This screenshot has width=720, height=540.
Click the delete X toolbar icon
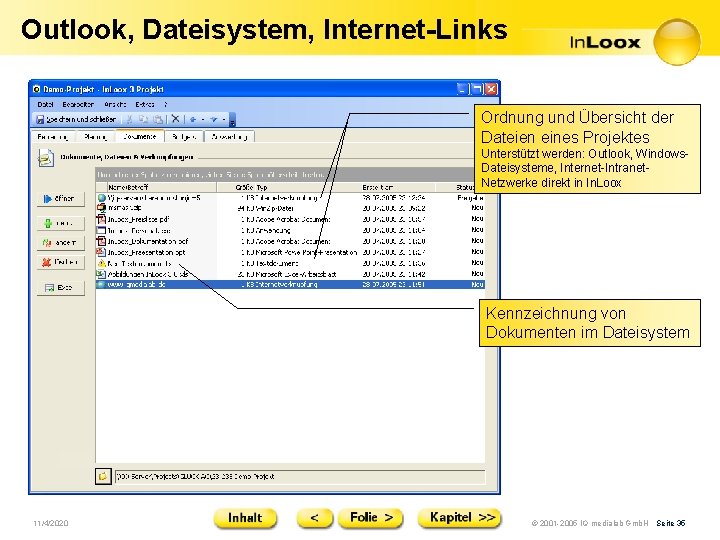tap(175, 119)
